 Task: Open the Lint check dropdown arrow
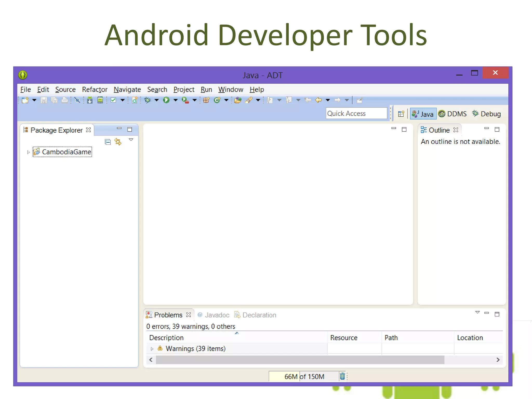click(x=123, y=100)
